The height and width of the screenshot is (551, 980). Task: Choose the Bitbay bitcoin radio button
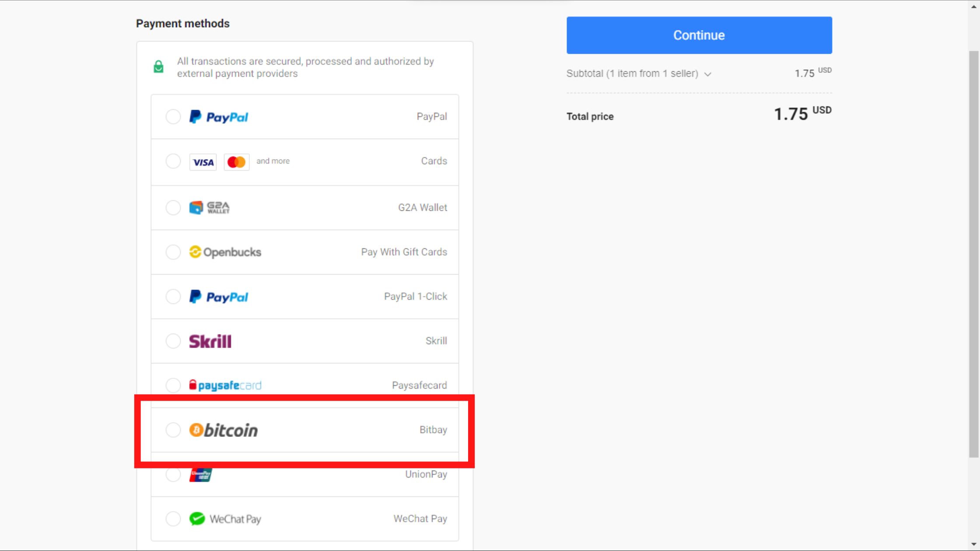pos(173,430)
